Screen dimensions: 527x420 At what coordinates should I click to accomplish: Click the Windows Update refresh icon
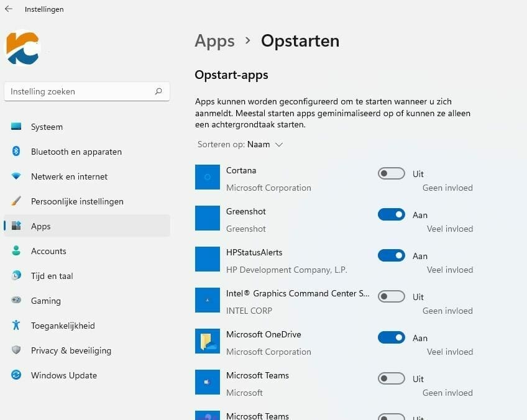click(x=16, y=375)
